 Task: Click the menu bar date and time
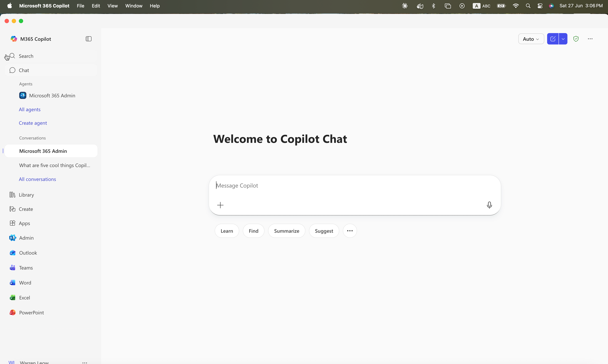581,6
